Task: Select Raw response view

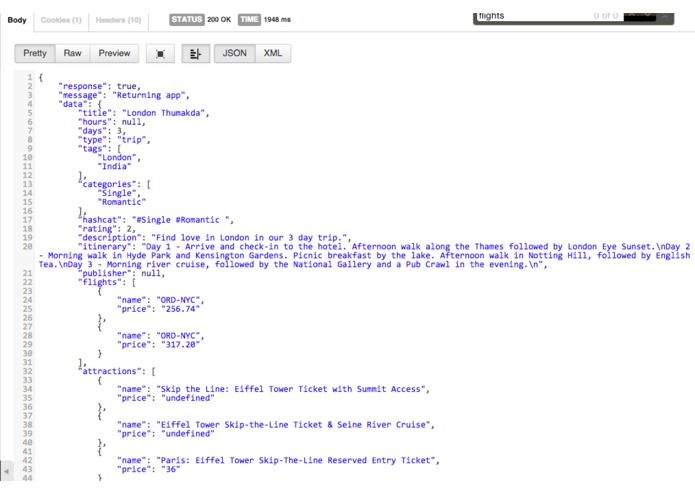Action: (x=72, y=53)
